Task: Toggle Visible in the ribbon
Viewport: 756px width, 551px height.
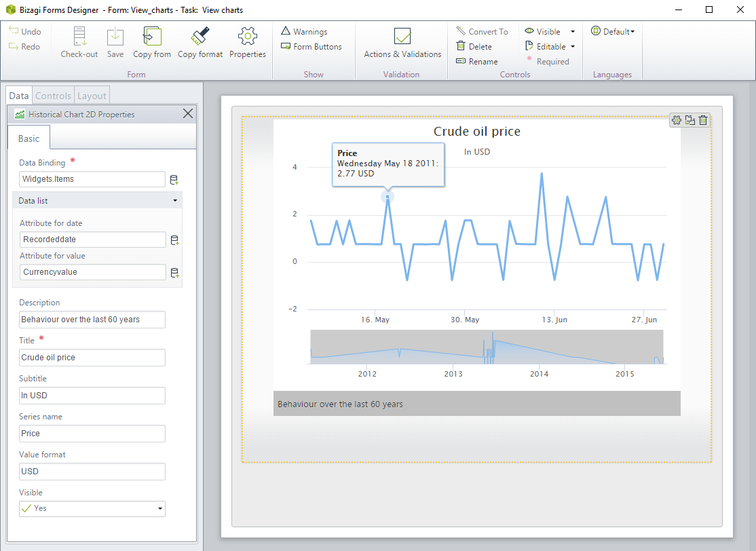Action: point(543,31)
